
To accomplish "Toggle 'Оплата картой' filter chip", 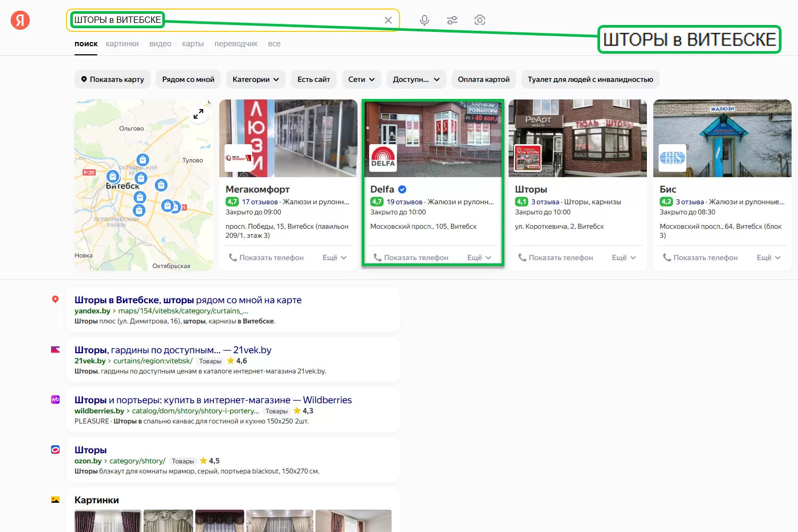I will 484,79.
